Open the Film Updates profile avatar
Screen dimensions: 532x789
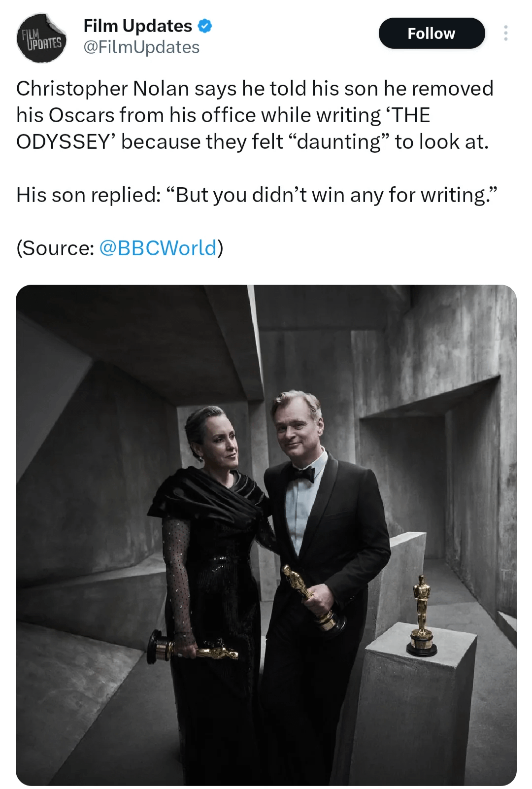tap(41, 38)
